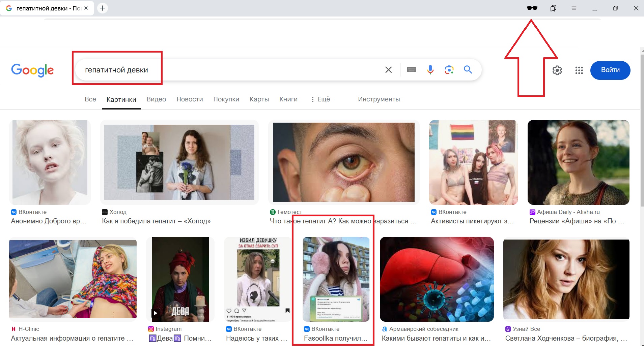Open link Рецензии «Афиши» на «По …
This screenshot has width=644, height=346.
tap(577, 221)
